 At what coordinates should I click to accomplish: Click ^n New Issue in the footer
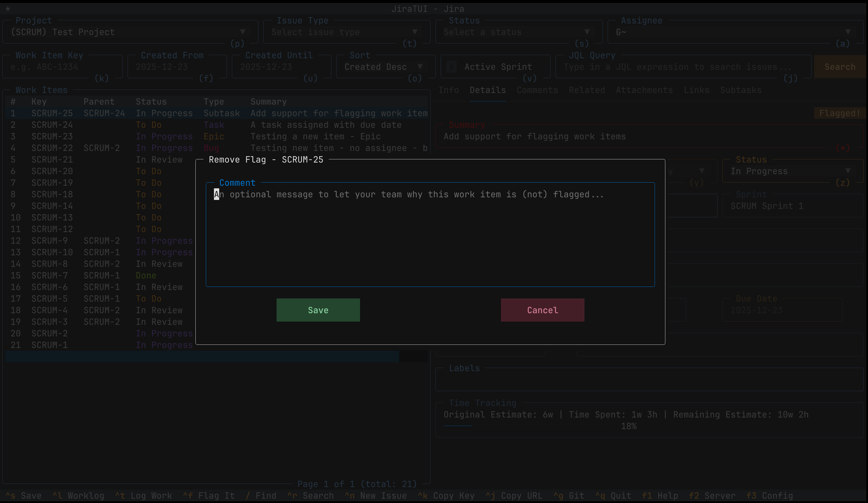click(376, 496)
